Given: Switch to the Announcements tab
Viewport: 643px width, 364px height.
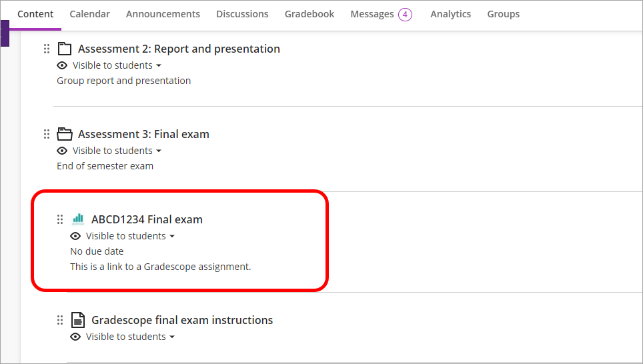Looking at the screenshot, I should click(x=163, y=14).
